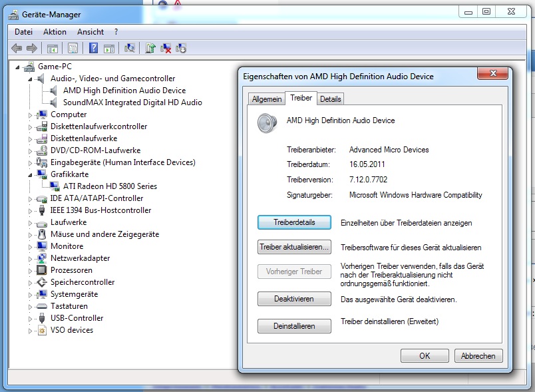Select SoundMAX Integrated Digital HD Audio label
Viewport: 535px width, 392px height.
click(x=132, y=102)
